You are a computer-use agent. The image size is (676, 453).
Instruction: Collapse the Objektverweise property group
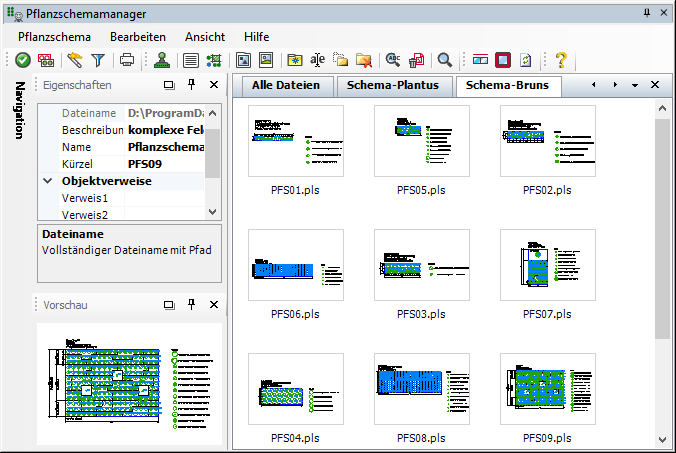pyautogui.click(x=48, y=181)
